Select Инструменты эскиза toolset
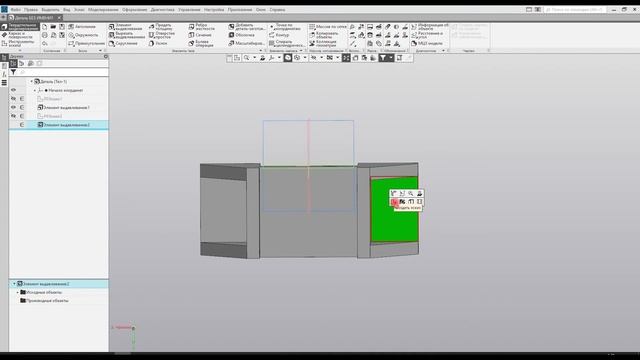640x360 pixels. point(20,43)
